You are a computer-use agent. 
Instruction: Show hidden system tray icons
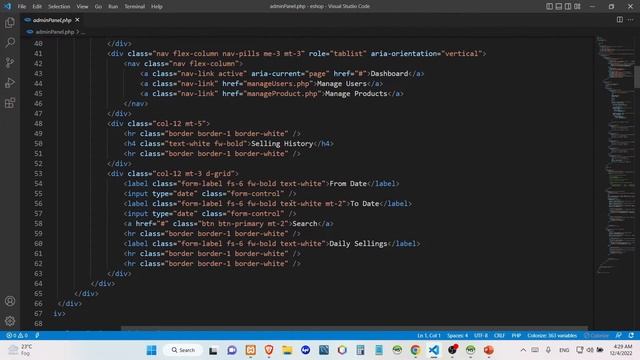pyautogui.click(x=523, y=350)
